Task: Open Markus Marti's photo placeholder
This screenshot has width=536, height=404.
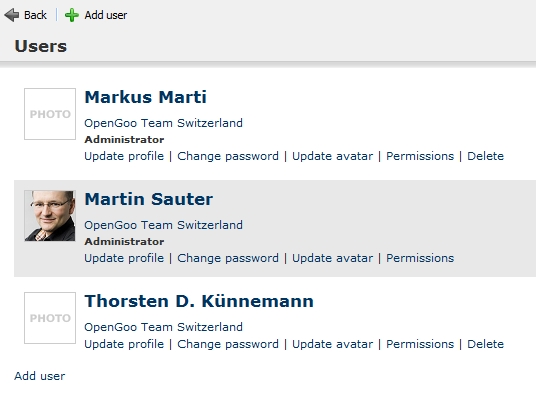Action: [x=50, y=114]
